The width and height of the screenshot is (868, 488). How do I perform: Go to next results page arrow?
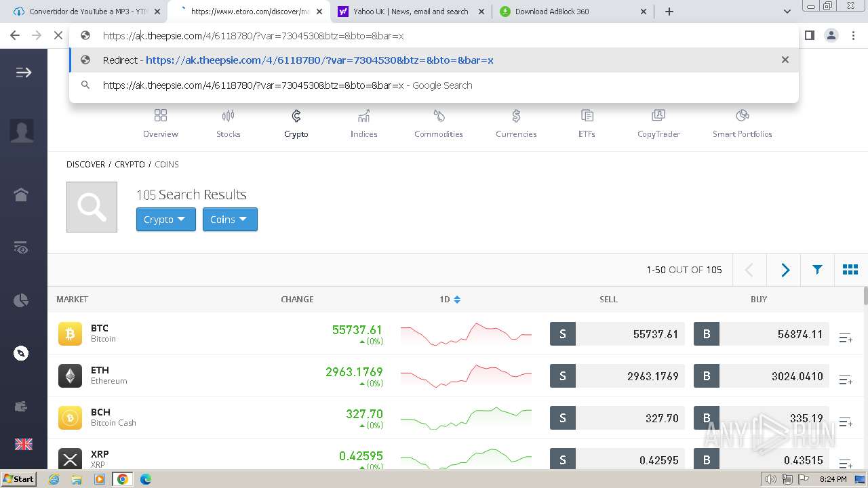pyautogui.click(x=785, y=270)
